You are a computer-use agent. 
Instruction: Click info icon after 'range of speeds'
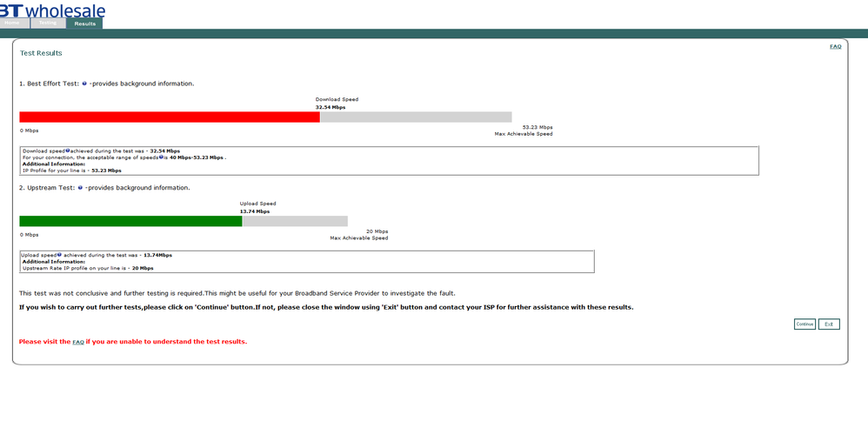161,157
